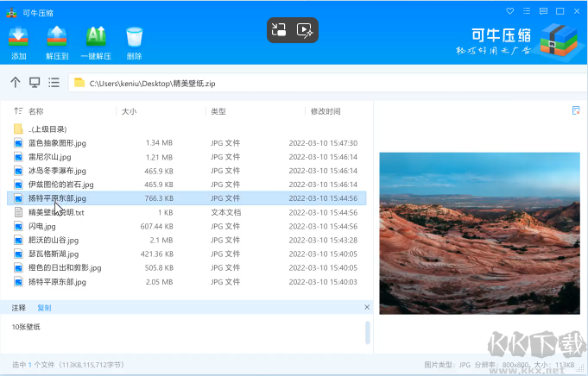Click the 添加 (add) toolbar icon
The width and height of the screenshot is (588, 376).
click(18, 37)
